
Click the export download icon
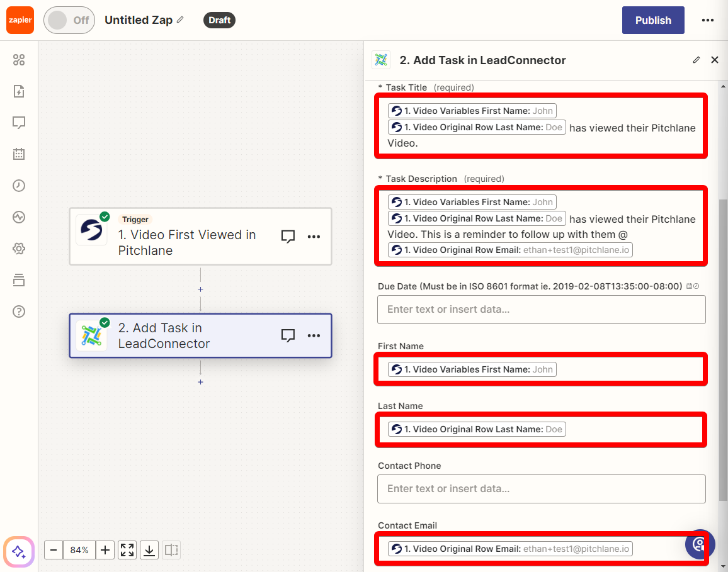pos(149,550)
